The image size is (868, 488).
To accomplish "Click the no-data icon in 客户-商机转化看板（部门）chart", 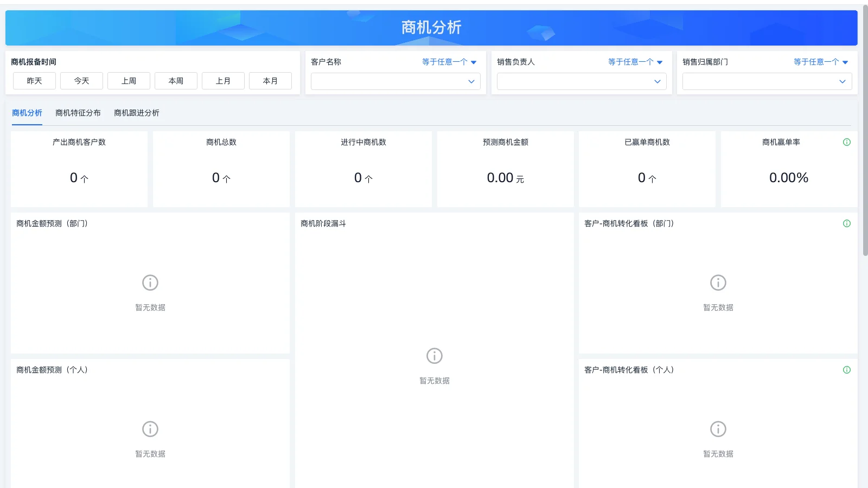I will tap(718, 282).
